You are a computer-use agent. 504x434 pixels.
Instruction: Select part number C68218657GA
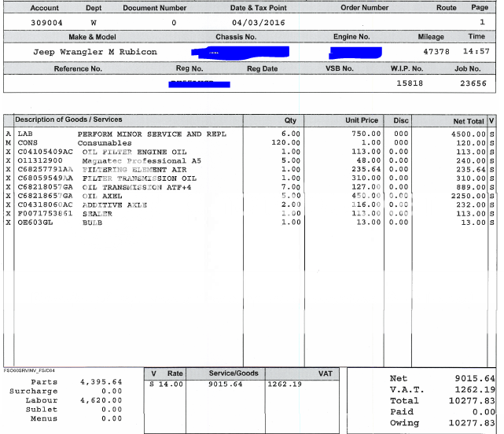coord(46,196)
